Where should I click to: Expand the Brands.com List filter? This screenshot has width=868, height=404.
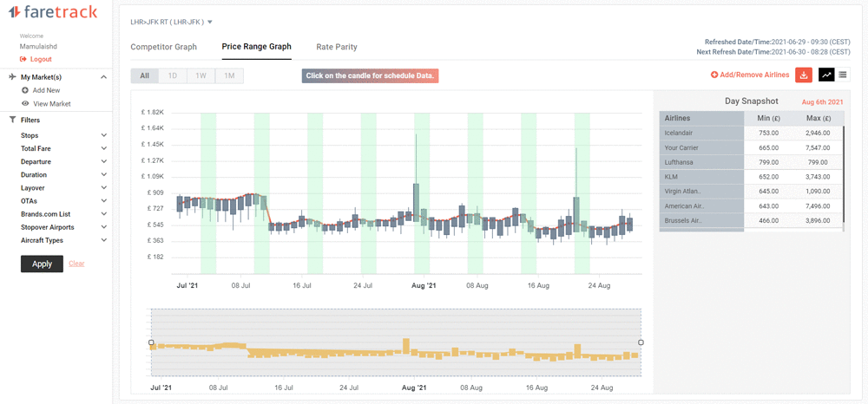tap(104, 214)
